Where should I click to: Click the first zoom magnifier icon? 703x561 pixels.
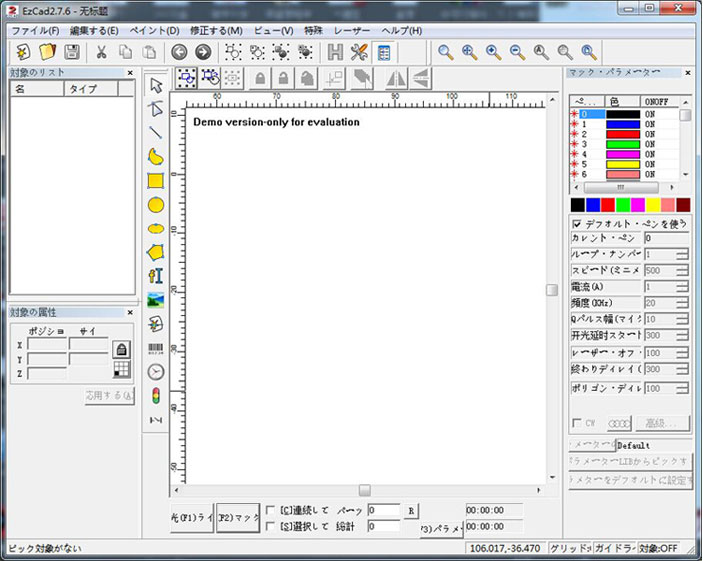click(445, 52)
